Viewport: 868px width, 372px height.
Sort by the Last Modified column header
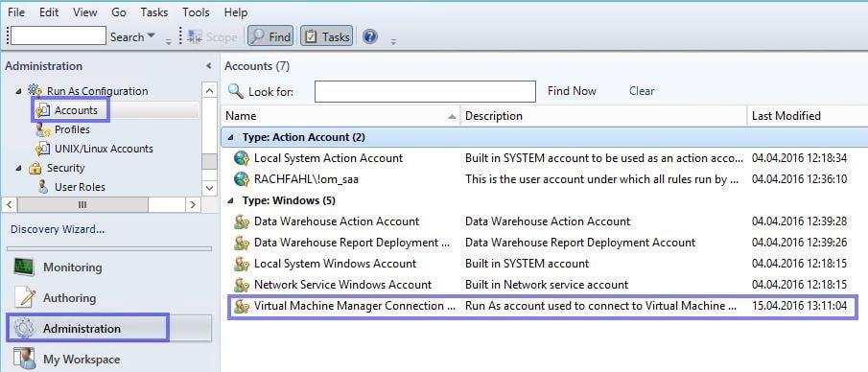point(808,116)
